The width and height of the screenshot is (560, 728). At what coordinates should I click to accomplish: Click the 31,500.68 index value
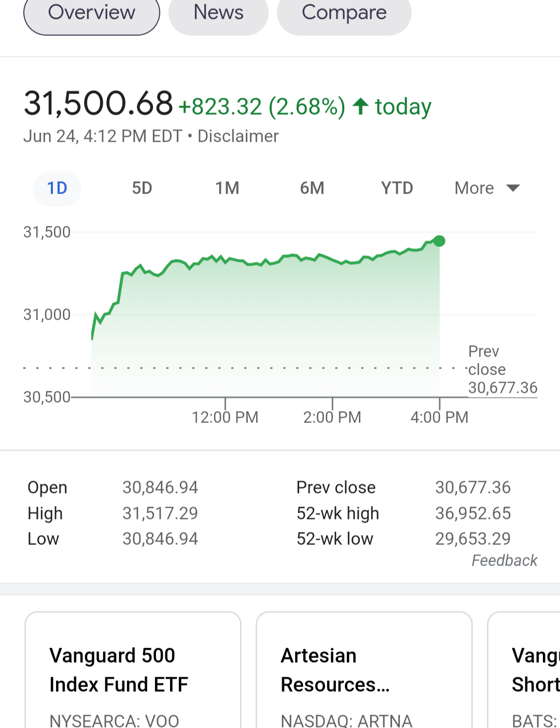click(x=99, y=103)
